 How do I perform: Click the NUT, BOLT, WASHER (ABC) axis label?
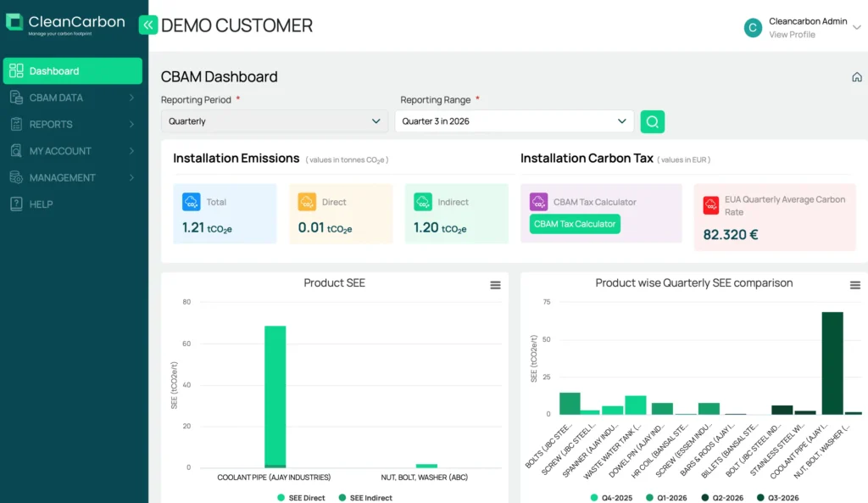tap(425, 477)
